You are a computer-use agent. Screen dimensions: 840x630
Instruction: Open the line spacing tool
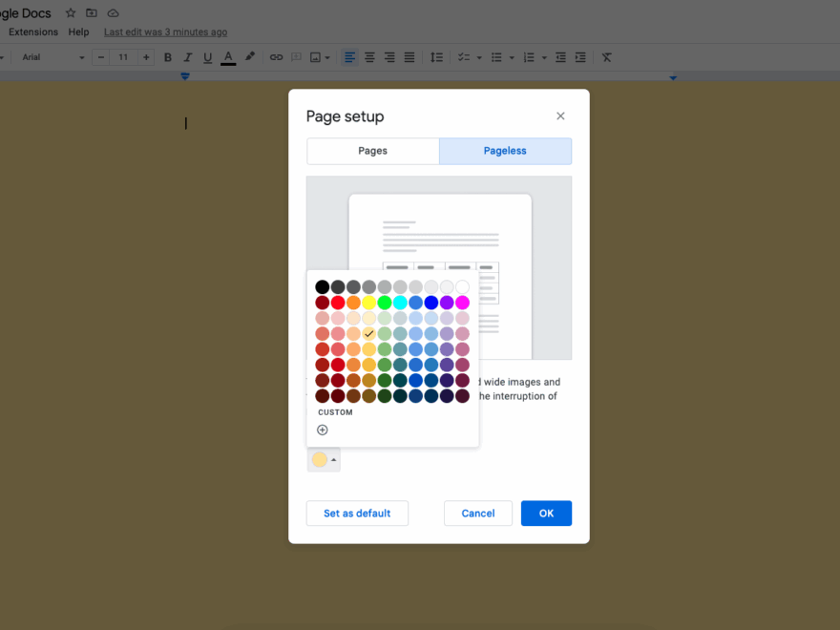(437, 57)
